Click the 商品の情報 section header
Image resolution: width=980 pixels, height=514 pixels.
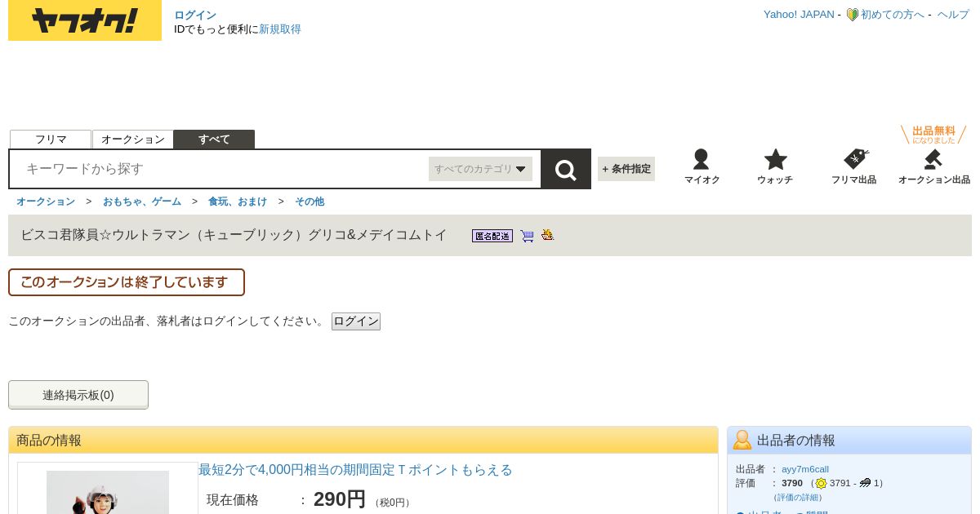(363, 441)
